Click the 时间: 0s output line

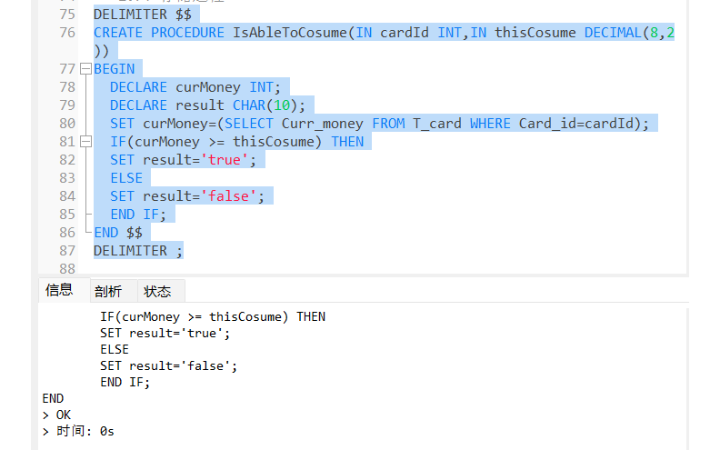click(x=78, y=431)
